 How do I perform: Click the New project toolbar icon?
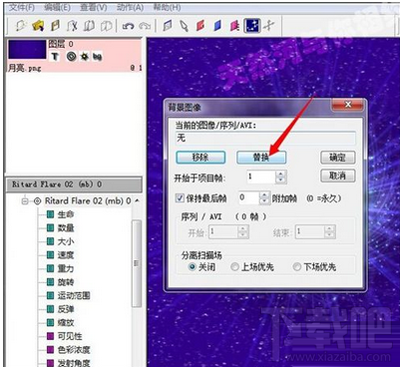coord(21,26)
